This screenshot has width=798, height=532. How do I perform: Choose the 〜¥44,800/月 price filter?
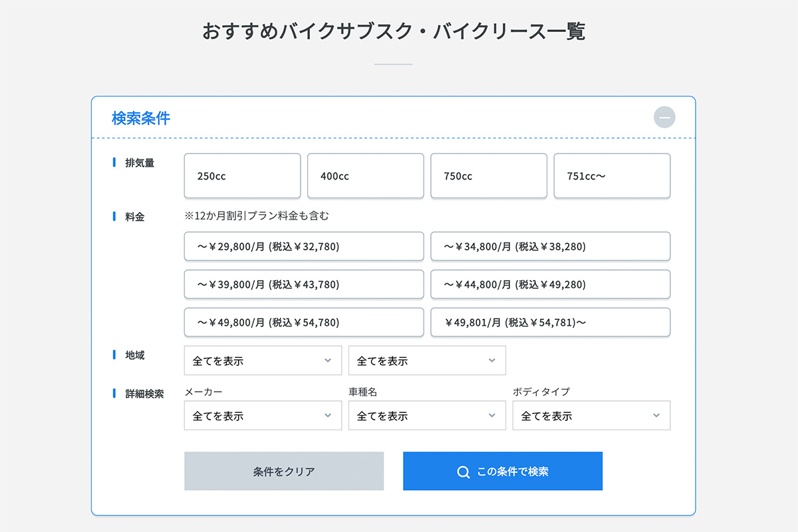[551, 285]
